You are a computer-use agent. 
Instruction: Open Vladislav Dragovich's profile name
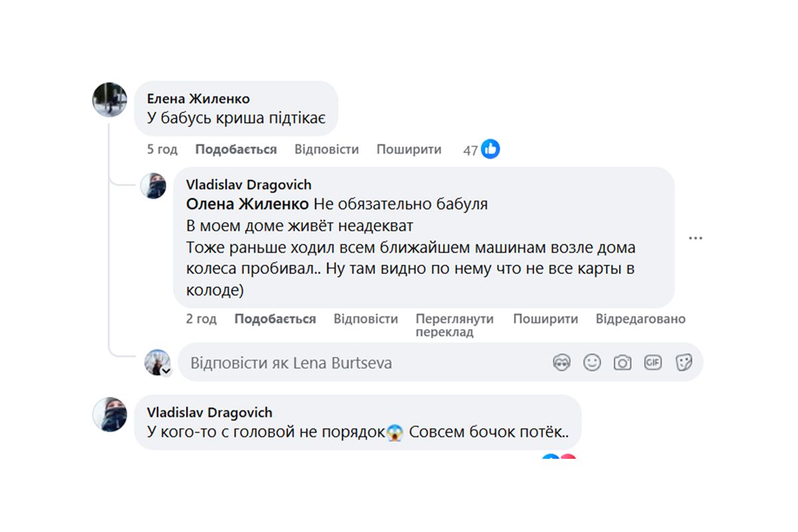(x=249, y=184)
